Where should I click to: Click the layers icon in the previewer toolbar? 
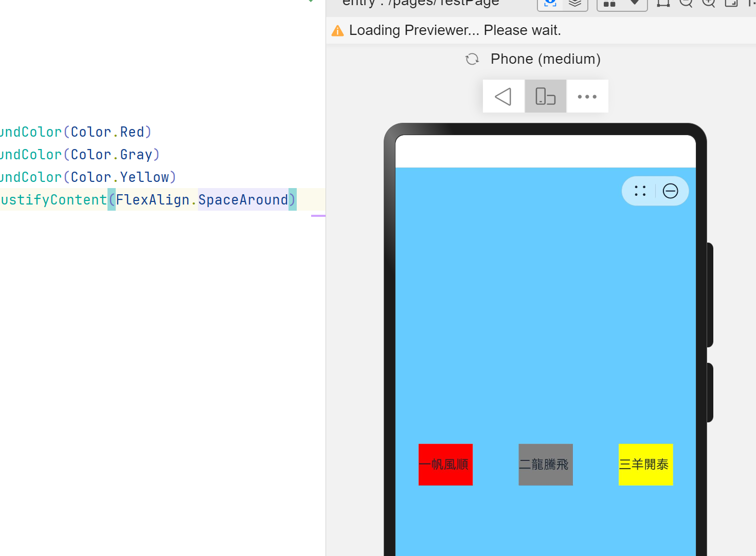click(x=575, y=3)
